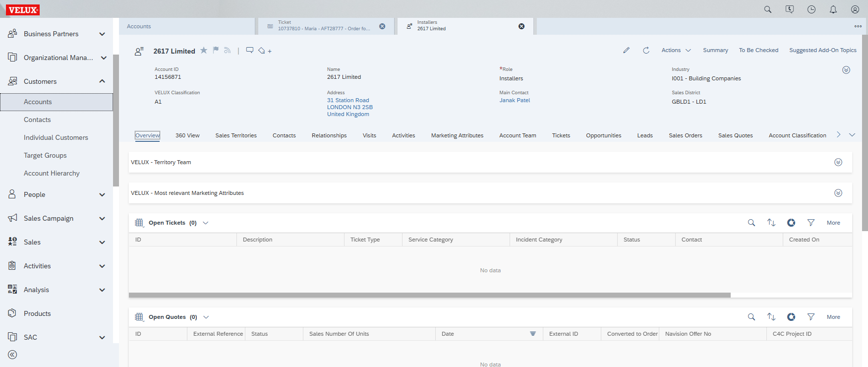Open help chat icon in header

coord(790,9)
